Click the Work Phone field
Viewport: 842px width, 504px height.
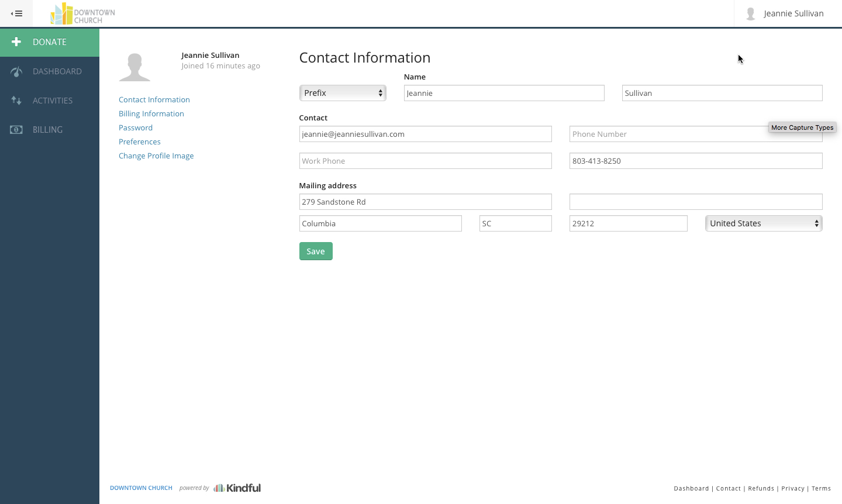click(x=425, y=161)
